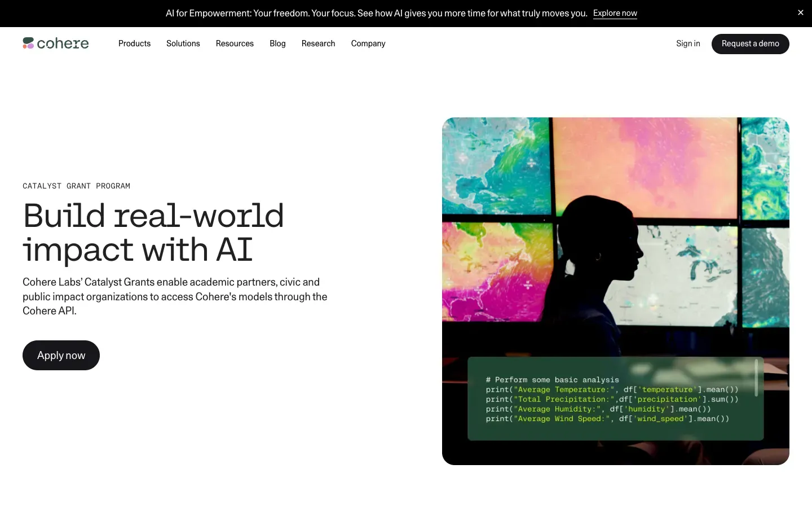Follow the Explore now banner link

[615, 13]
